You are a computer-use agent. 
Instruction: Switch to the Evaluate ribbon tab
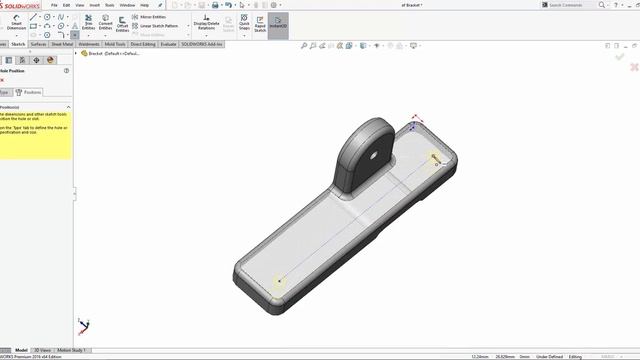(x=168, y=44)
